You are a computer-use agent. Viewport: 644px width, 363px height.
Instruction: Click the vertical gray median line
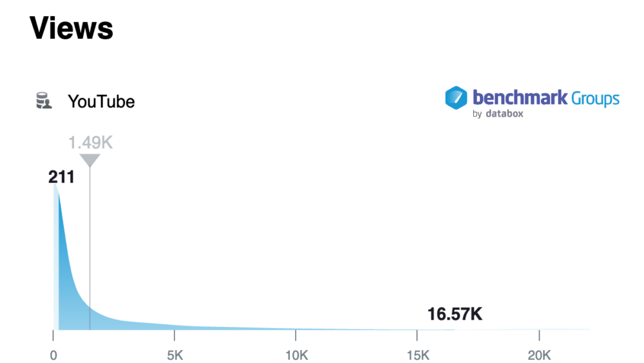(90, 248)
